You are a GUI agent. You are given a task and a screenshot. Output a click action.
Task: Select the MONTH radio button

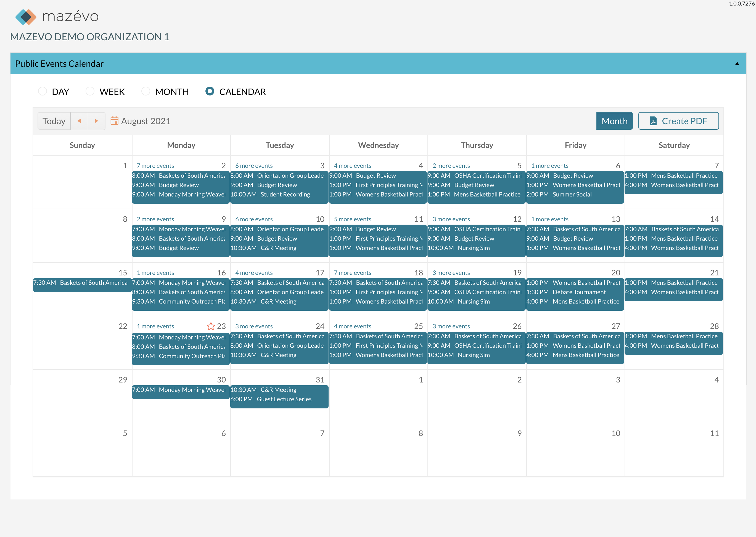point(146,91)
